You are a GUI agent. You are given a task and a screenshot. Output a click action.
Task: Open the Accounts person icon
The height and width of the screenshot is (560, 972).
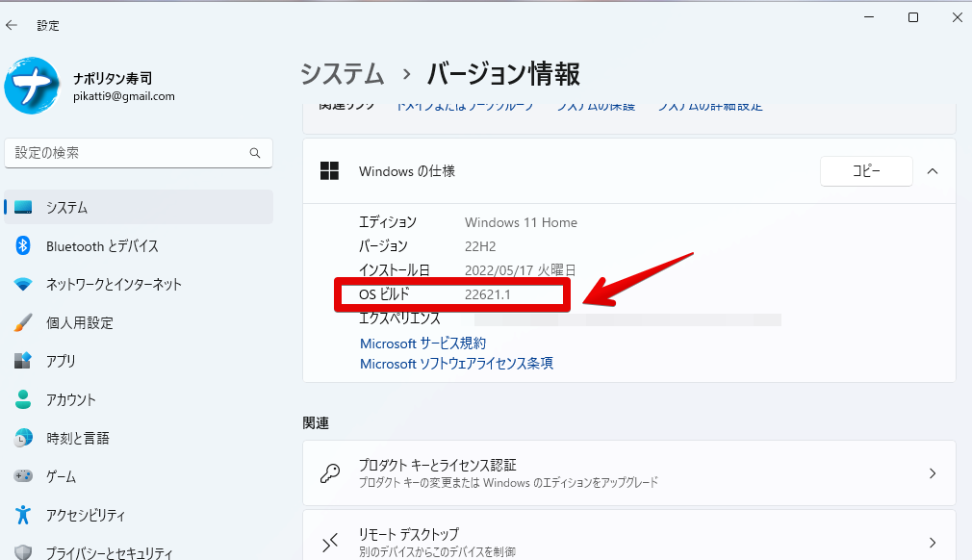[23, 399]
